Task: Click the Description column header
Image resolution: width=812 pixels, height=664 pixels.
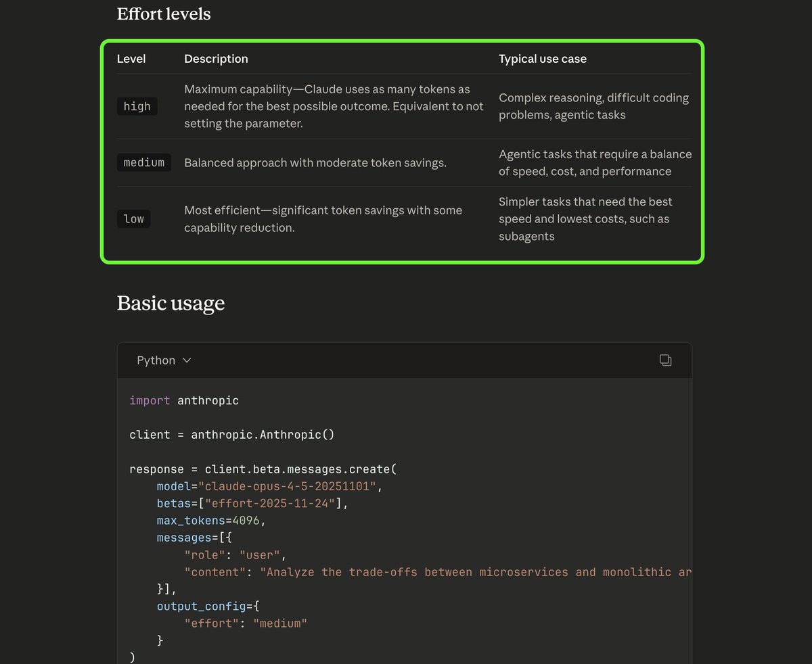Action: tap(216, 59)
